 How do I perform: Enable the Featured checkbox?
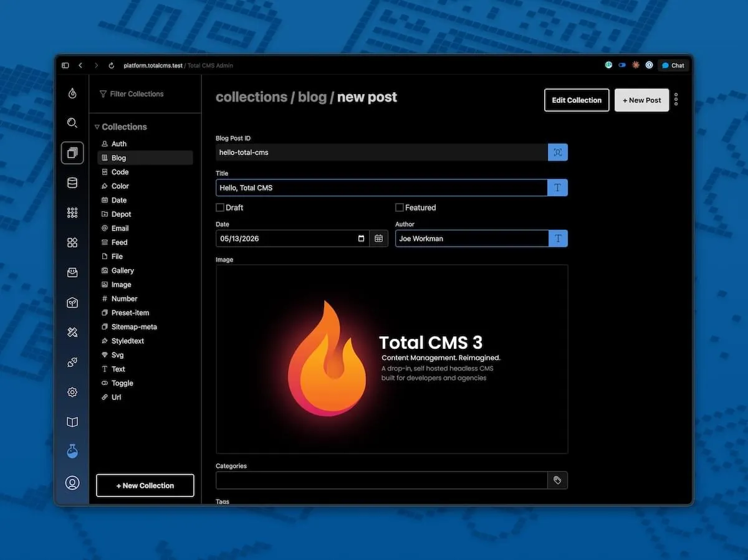click(400, 207)
